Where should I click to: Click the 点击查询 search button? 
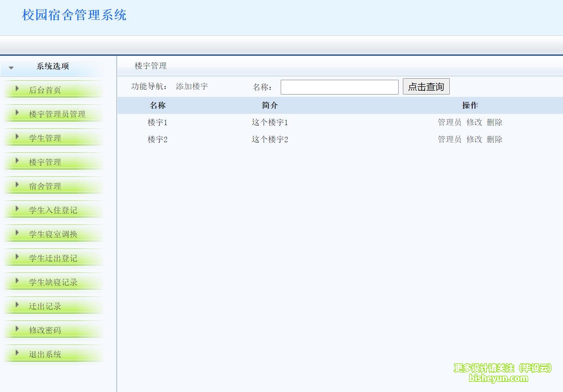coord(426,86)
